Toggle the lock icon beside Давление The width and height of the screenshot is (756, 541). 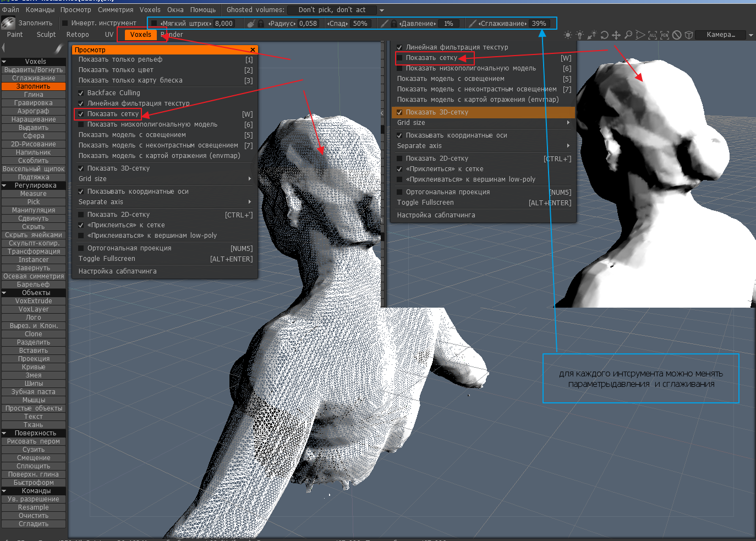pos(394,24)
